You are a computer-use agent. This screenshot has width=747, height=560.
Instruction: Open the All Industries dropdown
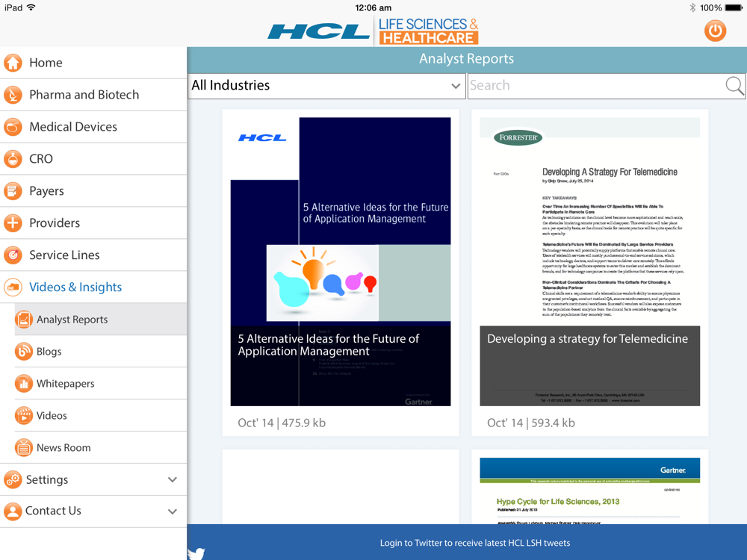(x=327, y=86)
